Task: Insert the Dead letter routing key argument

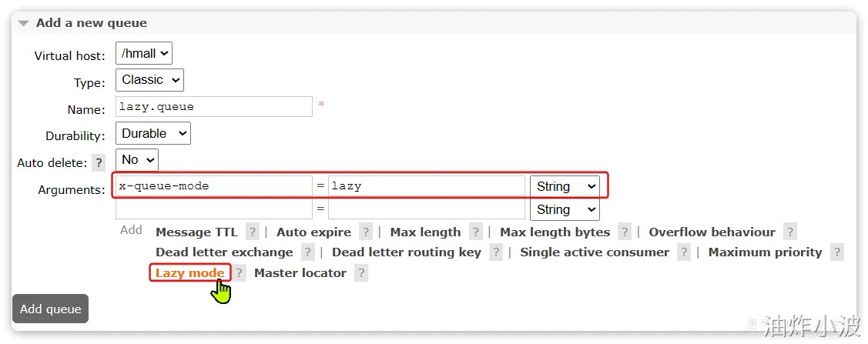Action: [x=406, y=252]
